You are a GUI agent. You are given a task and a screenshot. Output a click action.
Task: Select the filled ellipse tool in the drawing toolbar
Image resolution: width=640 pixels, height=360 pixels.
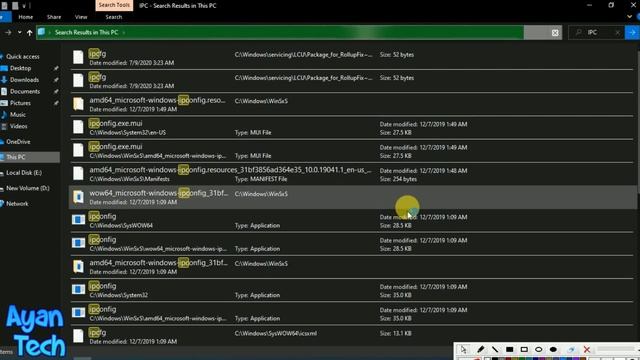[x=553, y=349]
